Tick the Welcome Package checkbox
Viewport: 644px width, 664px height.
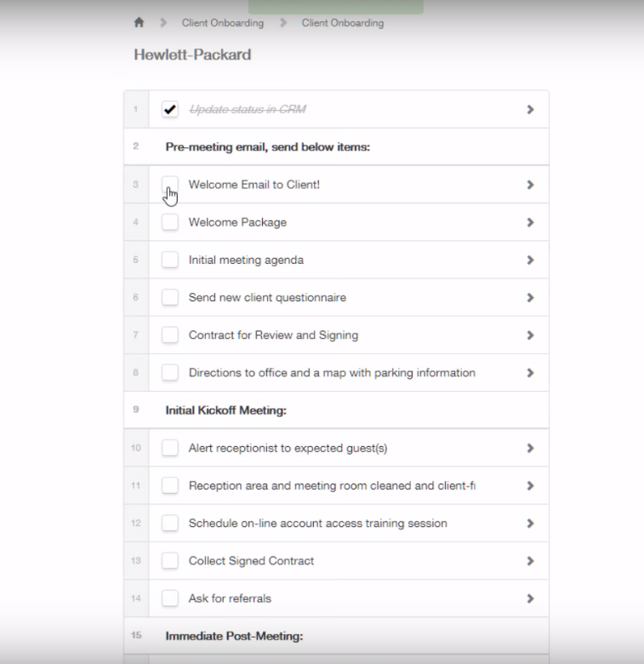(170, 222)
